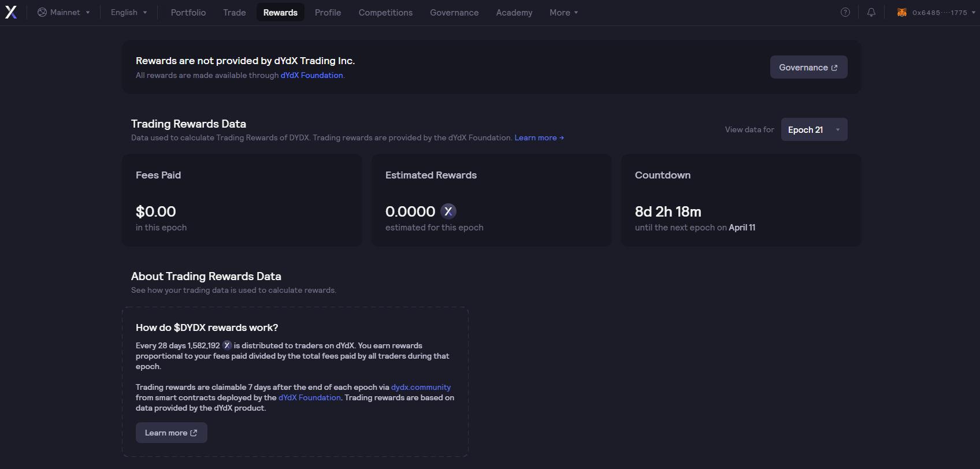Expand the Mainnet network dropdown
980x469 pixels.
coord(64,12)
